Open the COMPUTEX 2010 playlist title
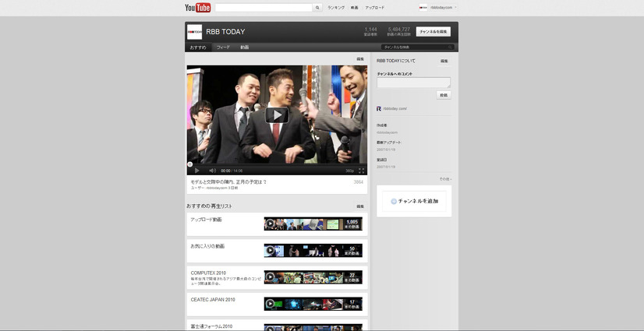644x331 pixels. click(x=208, y=273)
